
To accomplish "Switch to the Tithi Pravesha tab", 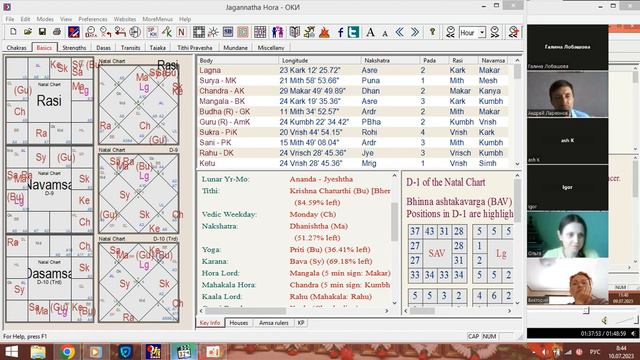I will (195, 47).
